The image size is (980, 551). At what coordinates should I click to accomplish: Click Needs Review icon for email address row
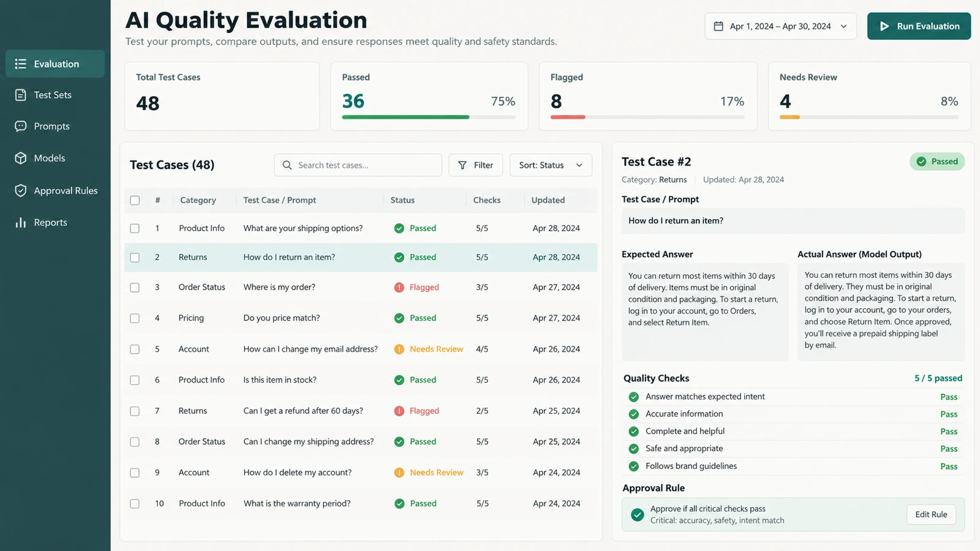[x=399, y=349]
